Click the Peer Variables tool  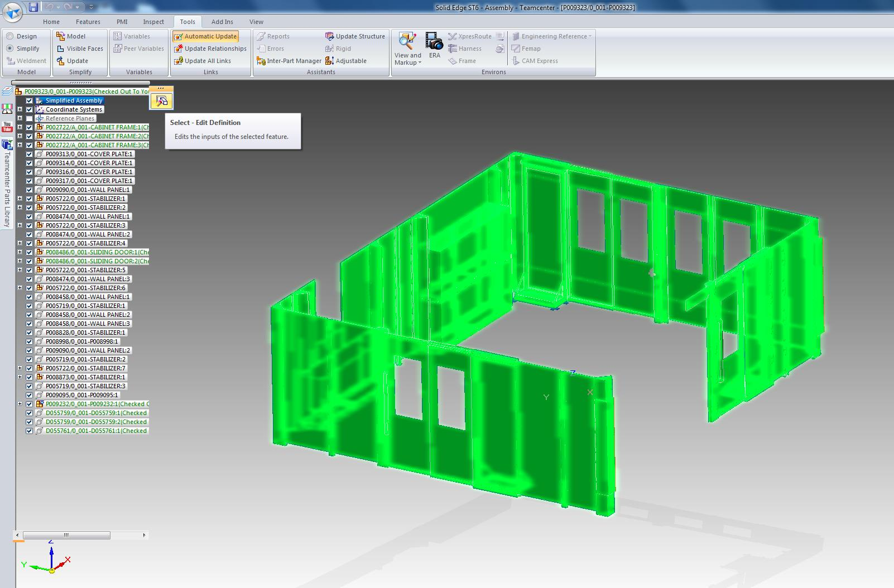click(138, 49)
